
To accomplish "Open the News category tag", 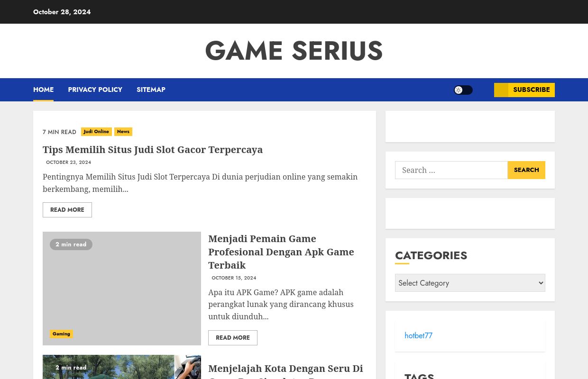I will 123,132.
